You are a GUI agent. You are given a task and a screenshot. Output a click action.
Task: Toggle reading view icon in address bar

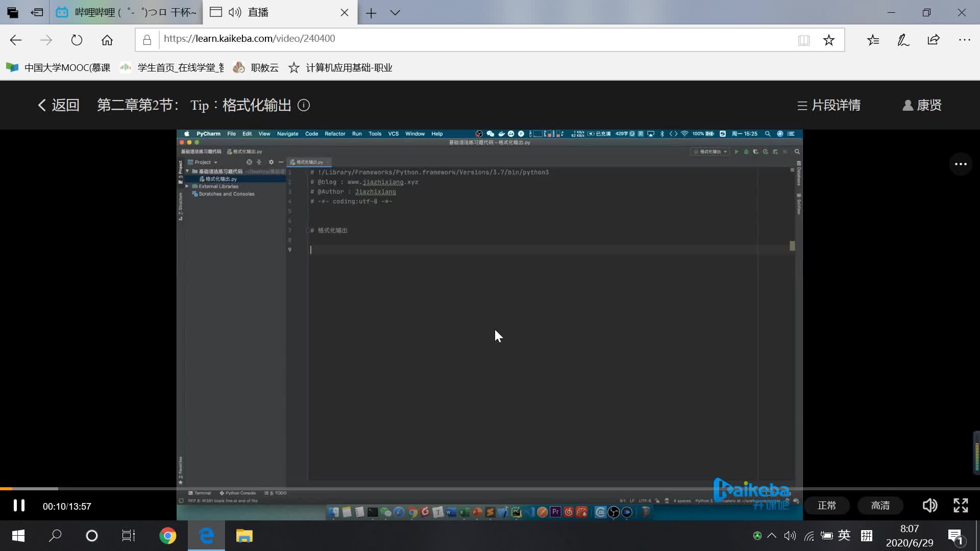803,40
